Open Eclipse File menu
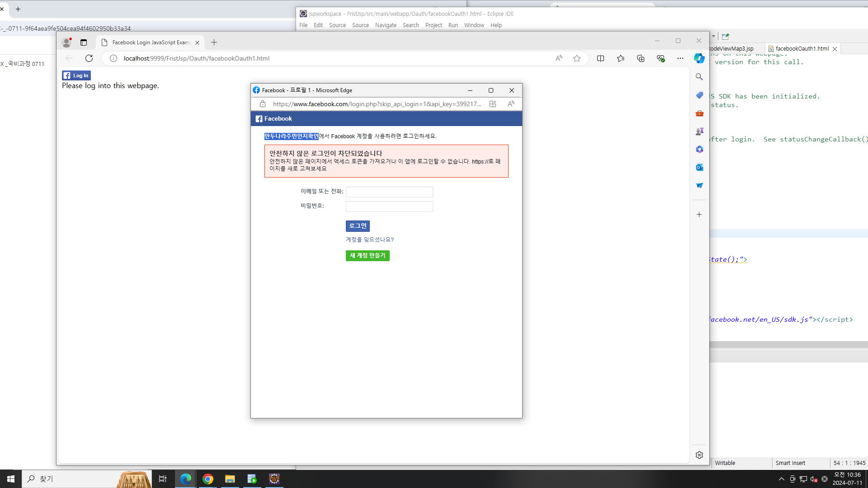The height and width of the screenshot is (488, 868). [x=303, y=25]
